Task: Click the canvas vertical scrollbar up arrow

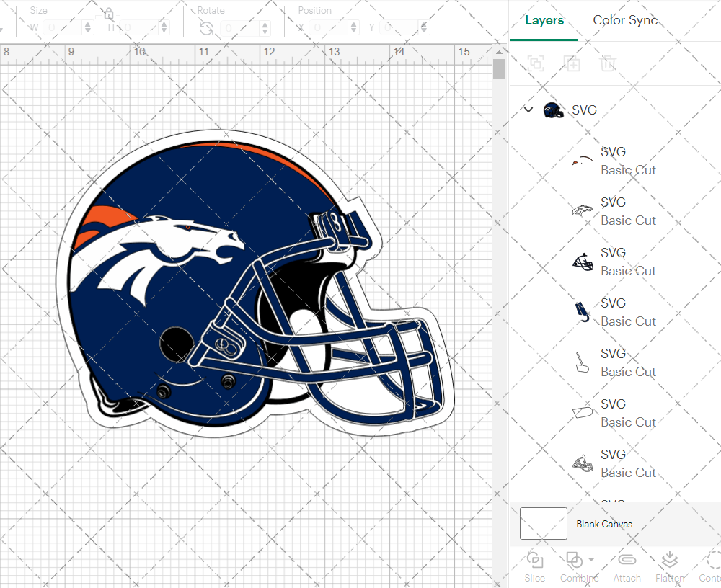Action: click(499, 52)
